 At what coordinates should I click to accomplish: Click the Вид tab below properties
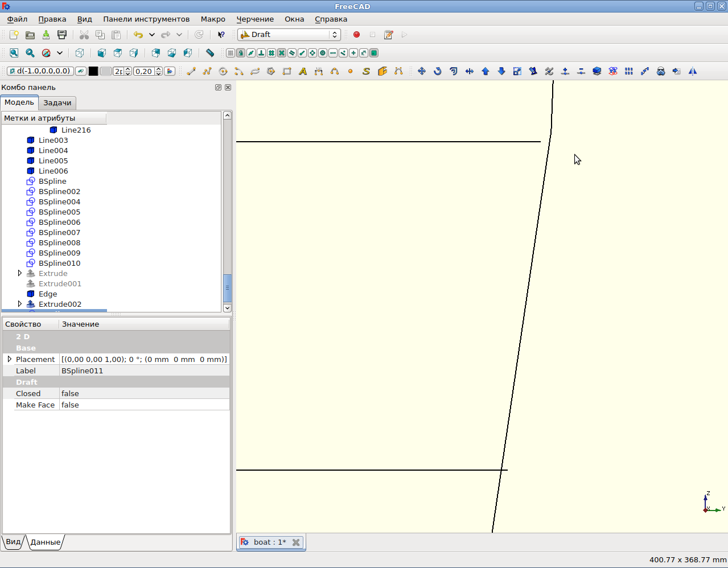13,542
